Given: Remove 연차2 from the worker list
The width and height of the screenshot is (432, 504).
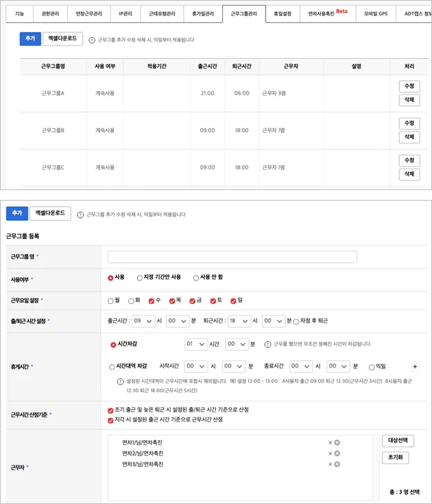Looking at the screenshot, I should point(337,453).
